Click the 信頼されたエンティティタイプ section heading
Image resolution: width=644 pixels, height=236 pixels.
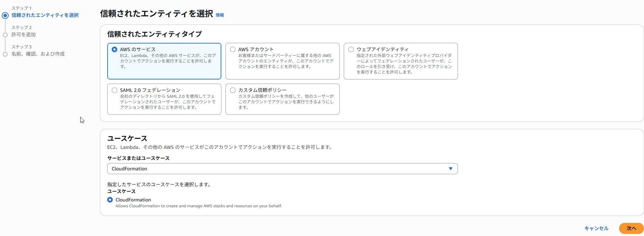(154, 34)
